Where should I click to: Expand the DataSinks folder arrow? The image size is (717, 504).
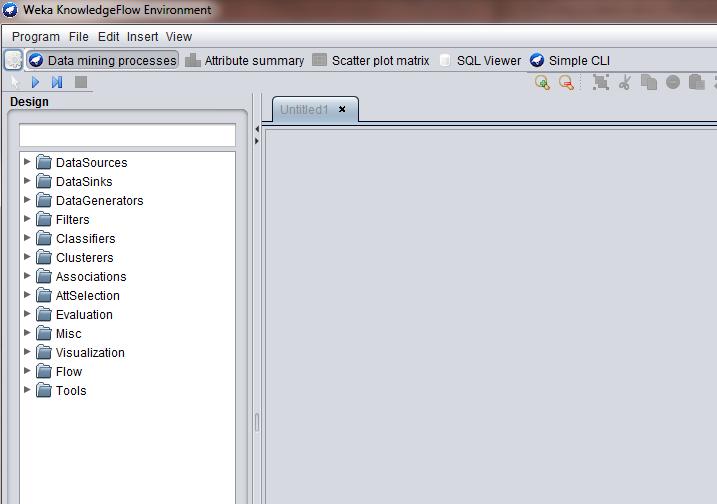pos(27,181)
